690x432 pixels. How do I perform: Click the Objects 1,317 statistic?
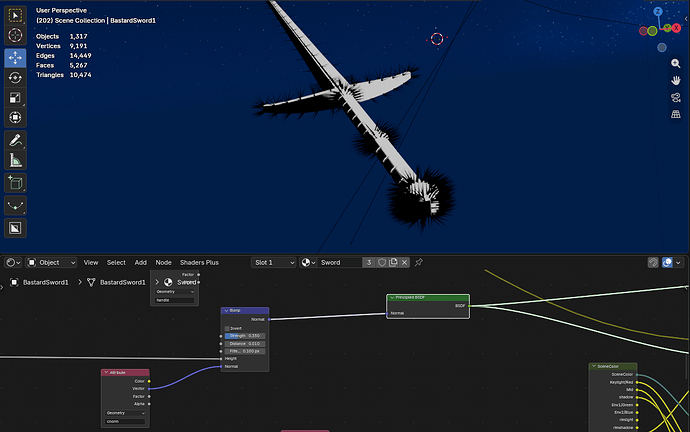pyautogui.click(x=62, y=37)
